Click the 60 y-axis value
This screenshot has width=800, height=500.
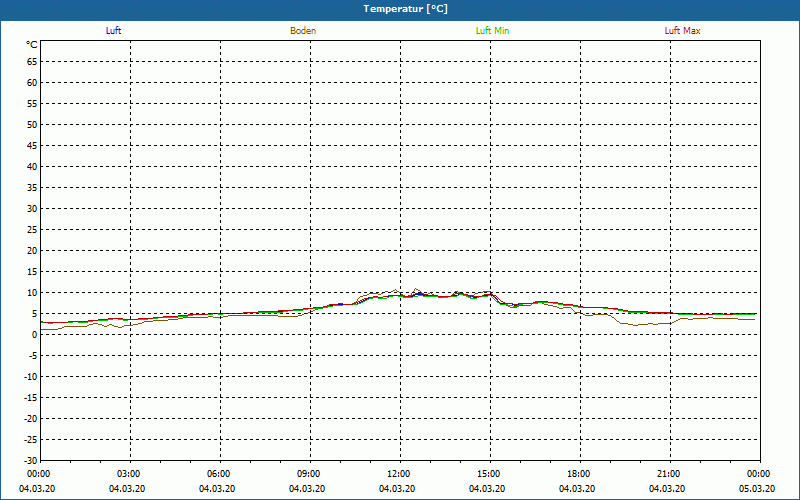coord(32,83)
